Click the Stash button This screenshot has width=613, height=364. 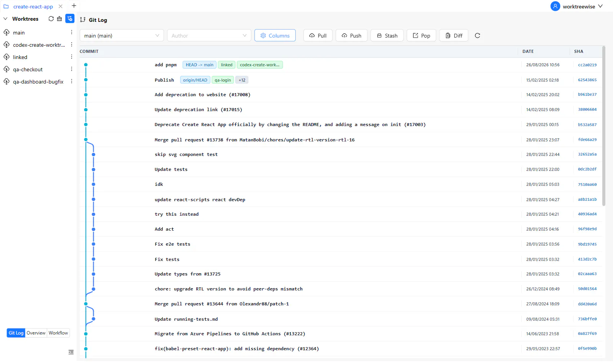(x=387, y=36)
